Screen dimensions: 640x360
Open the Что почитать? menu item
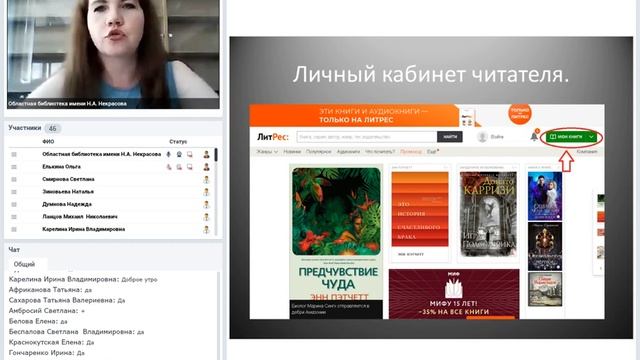(380, 151)
